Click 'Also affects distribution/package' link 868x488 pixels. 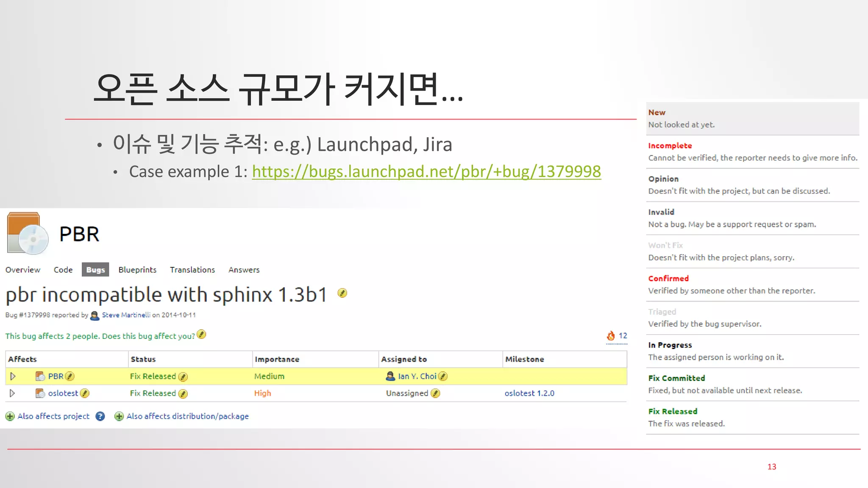tap(187, 416)
